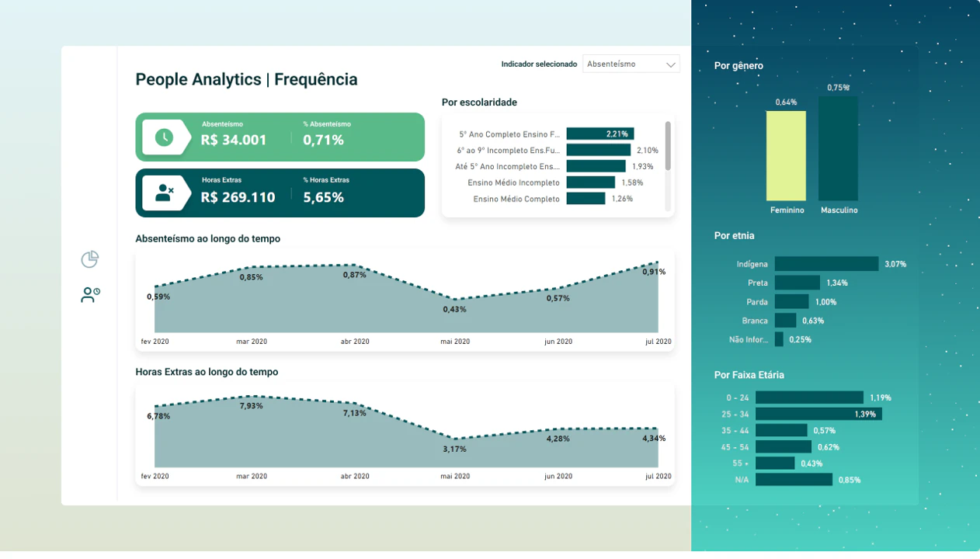The image size is (980, 559).
Task: Select the 6º ao 9º Incompleto schooling bar
Action: 599,150
